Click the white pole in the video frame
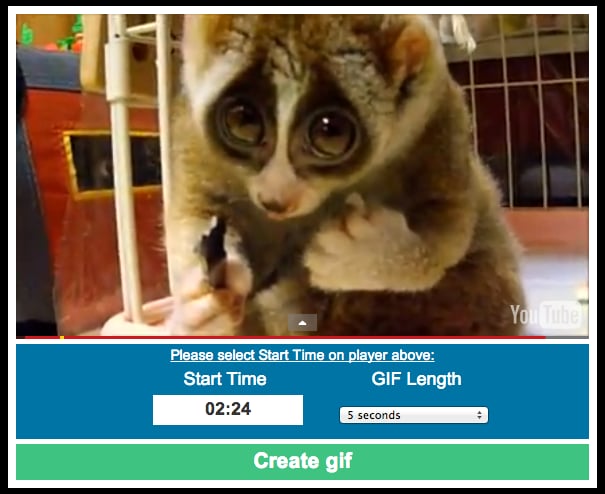This screenshot has width=605, height=494. tap(123, 170)
